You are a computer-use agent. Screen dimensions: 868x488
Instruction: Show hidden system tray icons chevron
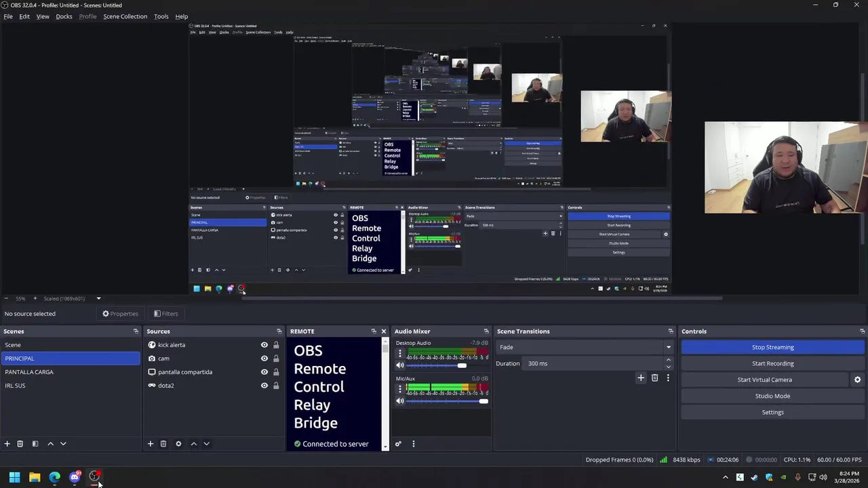coord(726,477)
